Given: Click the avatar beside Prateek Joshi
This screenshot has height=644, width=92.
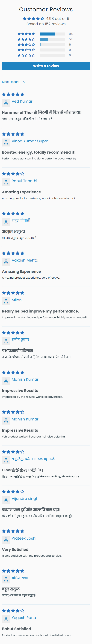Looking at the screenshot, I should (x=6, y=539).
